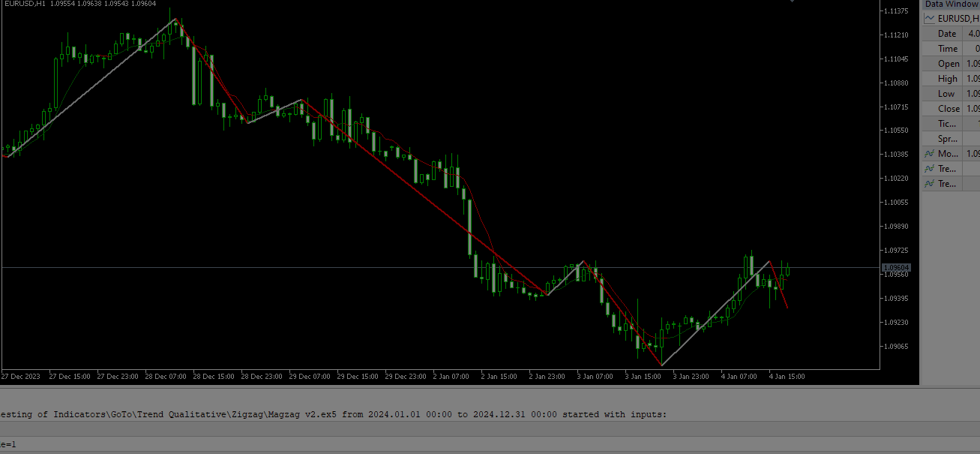Image resolution: width=980 pixels, height=454 pixels.
Task: Select the EURUSD,H symbol row in Data Window
Action: pyautogui.click(x=951, y=19)
